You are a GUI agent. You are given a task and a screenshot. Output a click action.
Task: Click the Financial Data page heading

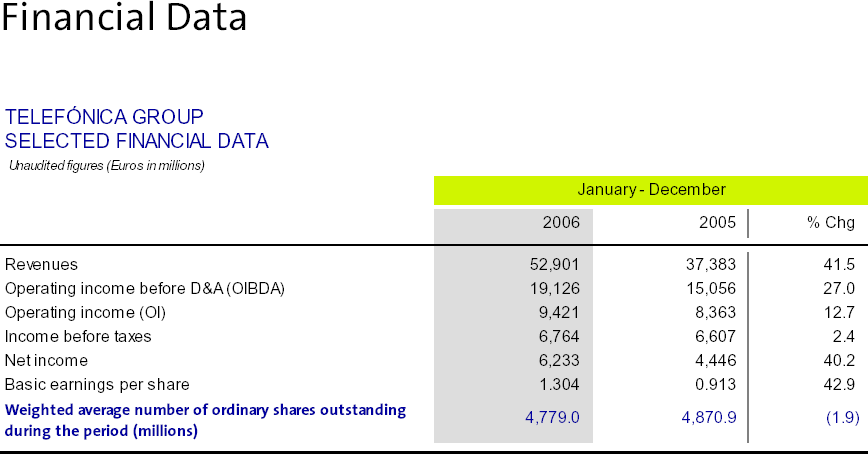click(x=124, y=20)
